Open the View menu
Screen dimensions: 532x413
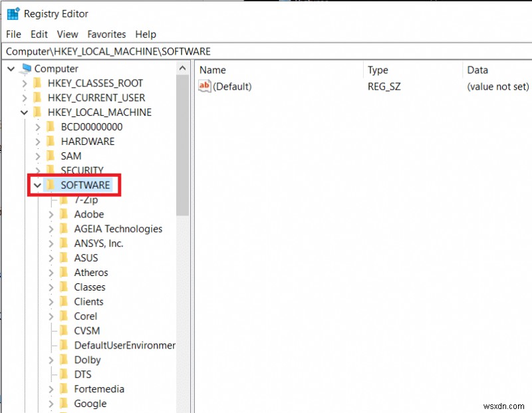pos(68,34)
